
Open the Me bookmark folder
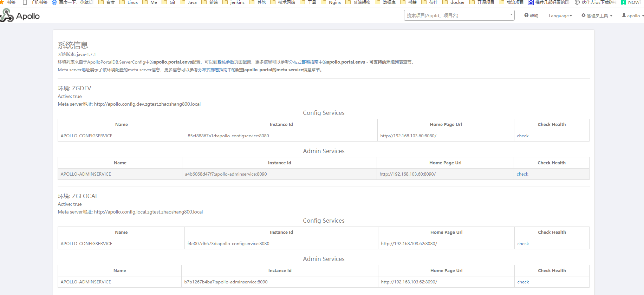150,2
